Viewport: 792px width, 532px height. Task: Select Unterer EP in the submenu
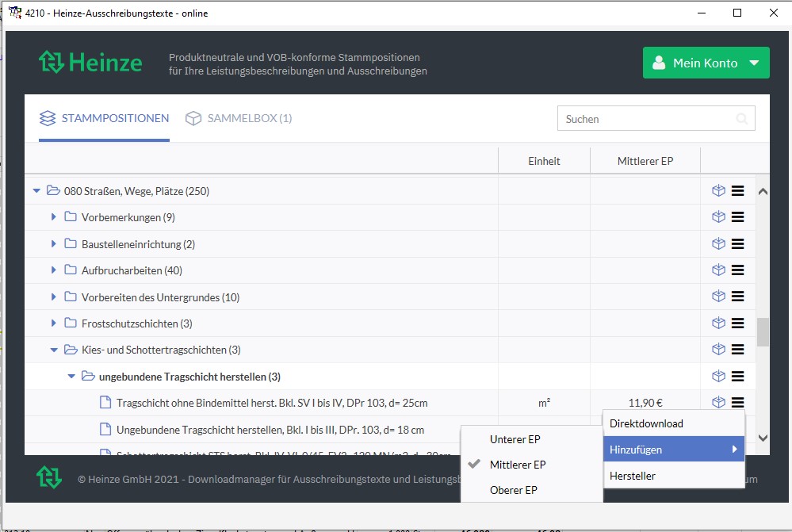[532, 439]
